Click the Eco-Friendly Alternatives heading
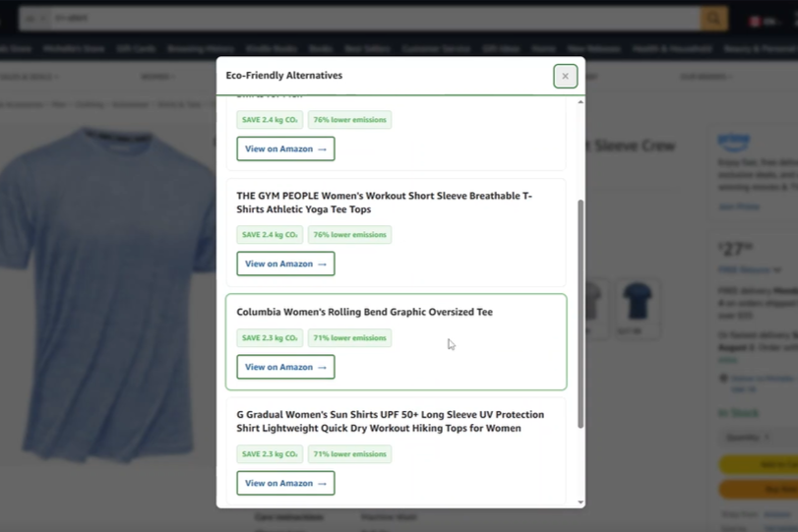 pyautogui.click(x=284, y=76)
